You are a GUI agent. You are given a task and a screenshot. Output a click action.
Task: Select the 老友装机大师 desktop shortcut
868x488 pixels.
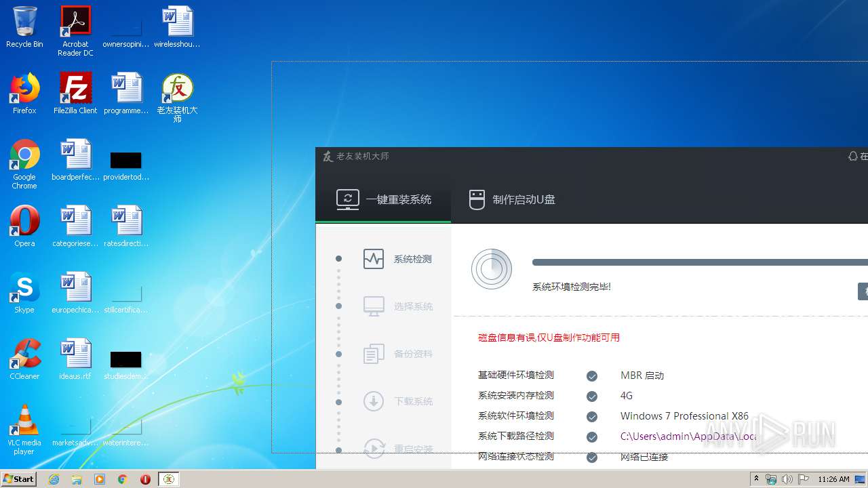[x=177, y=98]
